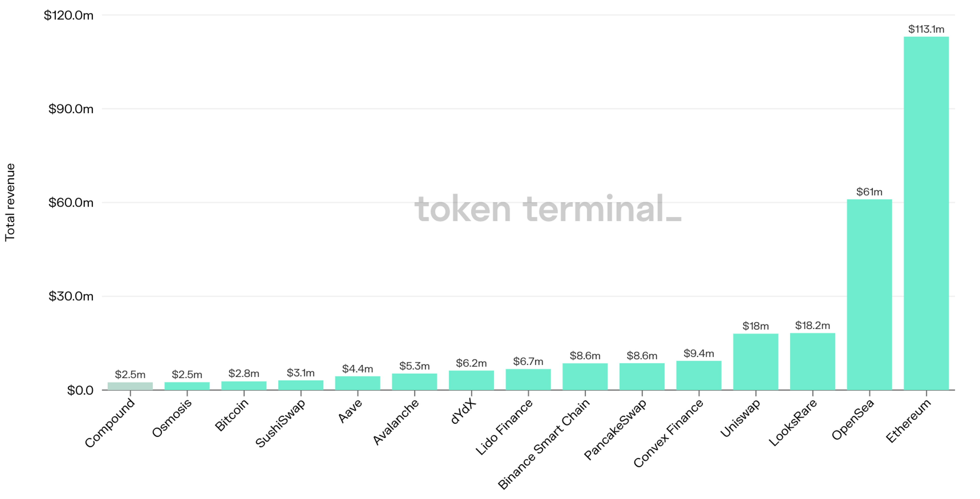
Task: Click the Osmosis axis label
Action: pos(171,418)
